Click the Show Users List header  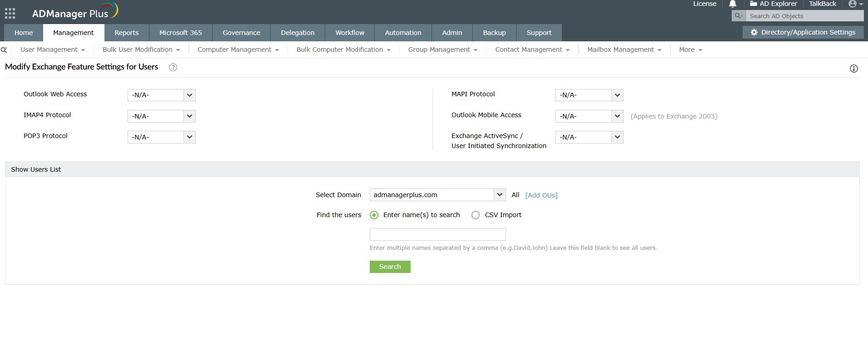tap(432, 169)
